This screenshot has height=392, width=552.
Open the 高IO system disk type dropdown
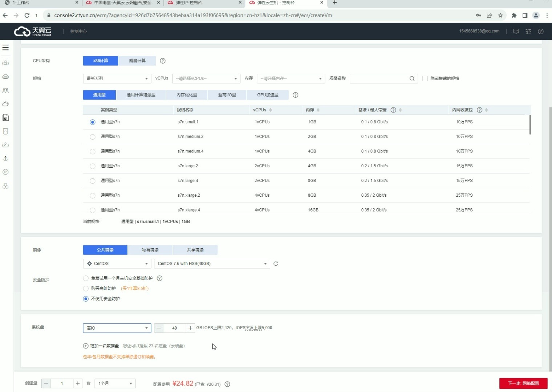click(x=117, y=328)
